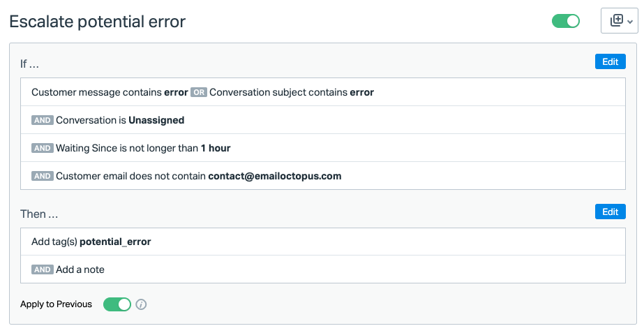
Task: Select the Add tag(s) potential_error action
Action: click(91, 242)
